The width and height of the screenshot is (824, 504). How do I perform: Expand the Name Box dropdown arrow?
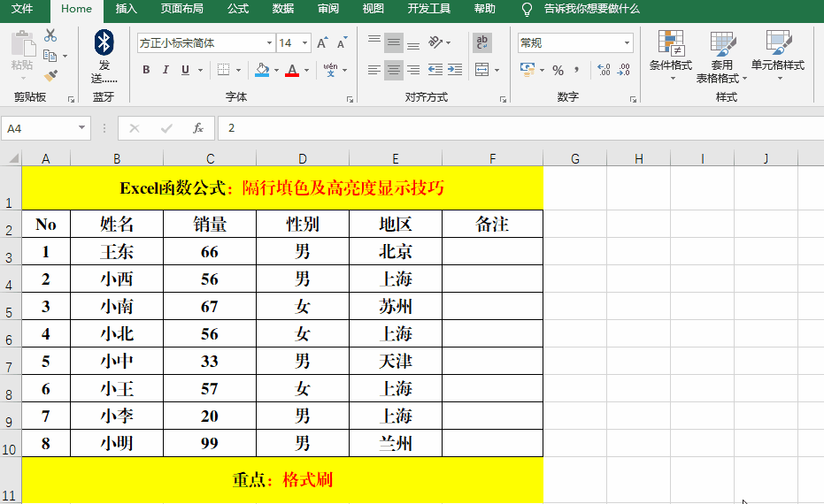click(x=82, y=128)
